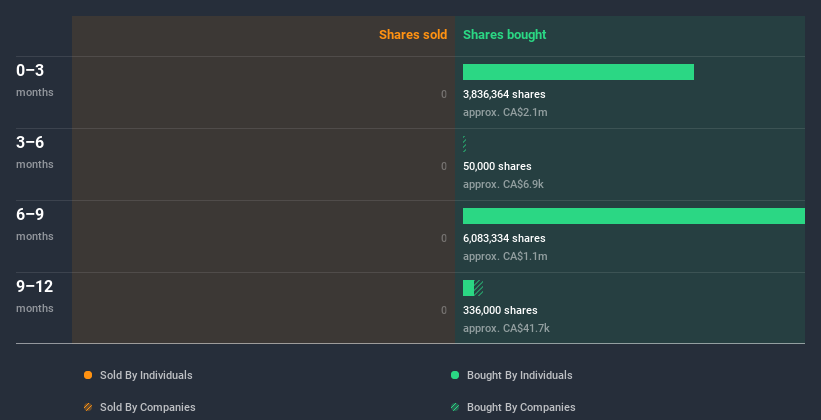Click the 6,083,334 shares value
Screen dimensions: 821x420
point(504,238)
